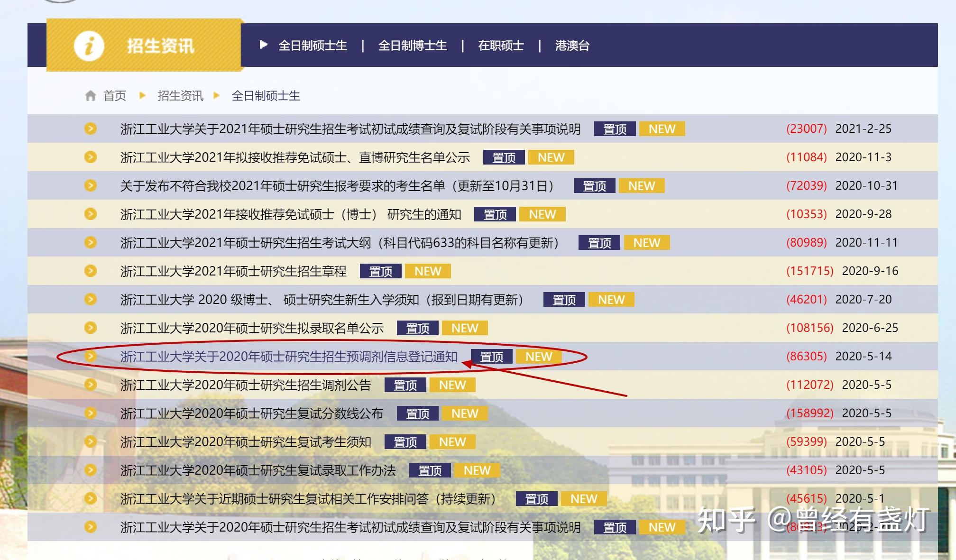Click the bullet icon beside 2020年硕士研究生招生调剂公告

pyautogui.click(x=91, y=385)
